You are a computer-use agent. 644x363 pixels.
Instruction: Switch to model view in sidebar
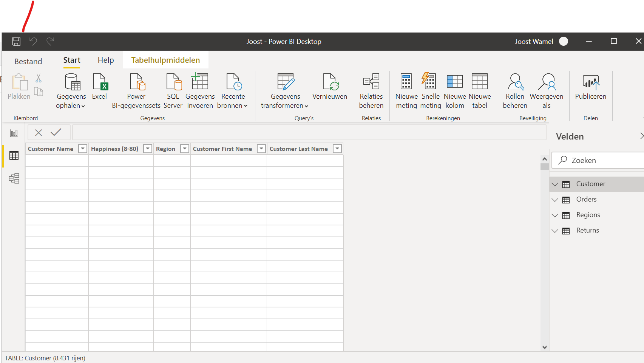[14, 178]
